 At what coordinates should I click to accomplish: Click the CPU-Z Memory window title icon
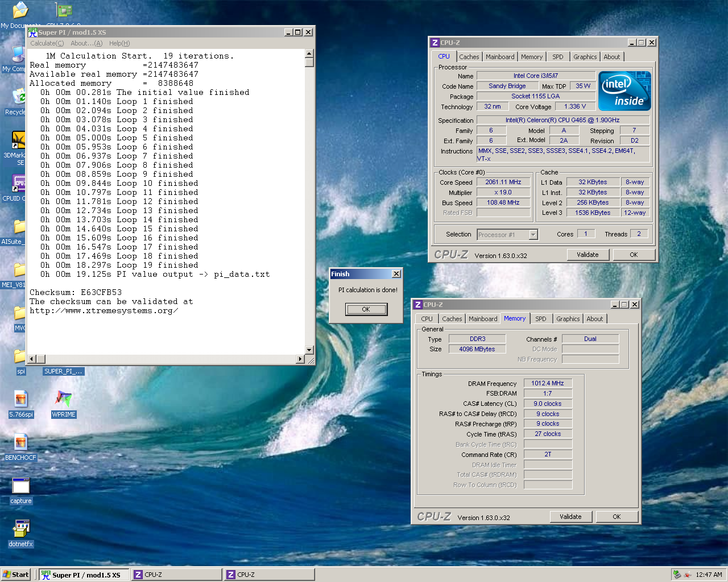coord(418,305)
